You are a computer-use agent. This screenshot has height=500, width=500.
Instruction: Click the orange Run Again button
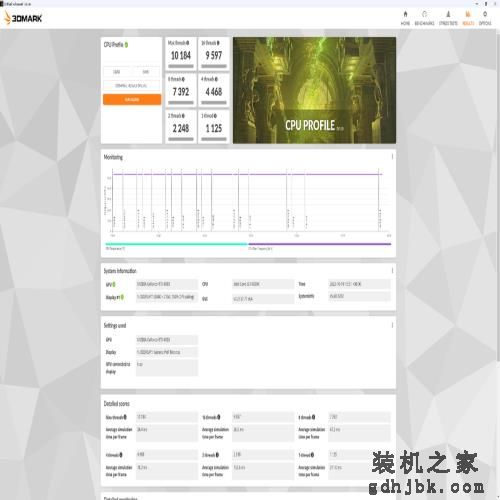click(x=132, y=99)
